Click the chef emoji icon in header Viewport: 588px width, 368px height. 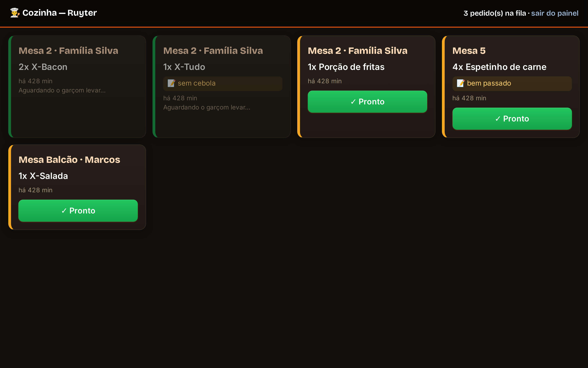tap(15, 13)
